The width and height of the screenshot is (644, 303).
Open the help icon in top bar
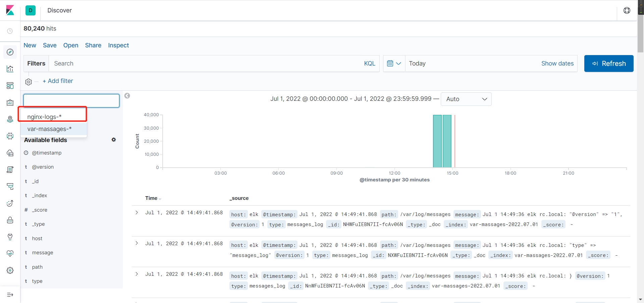pyautogui.click(x=627, y=10)
